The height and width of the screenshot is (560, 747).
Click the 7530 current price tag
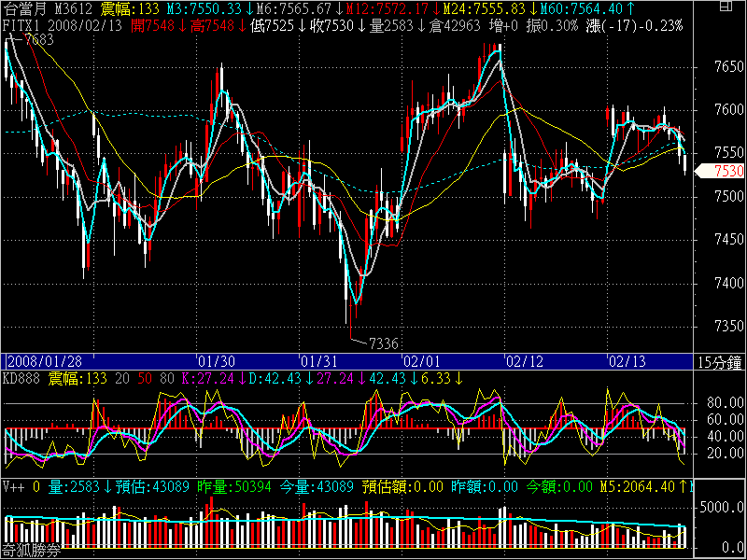(x=727, y=171)
